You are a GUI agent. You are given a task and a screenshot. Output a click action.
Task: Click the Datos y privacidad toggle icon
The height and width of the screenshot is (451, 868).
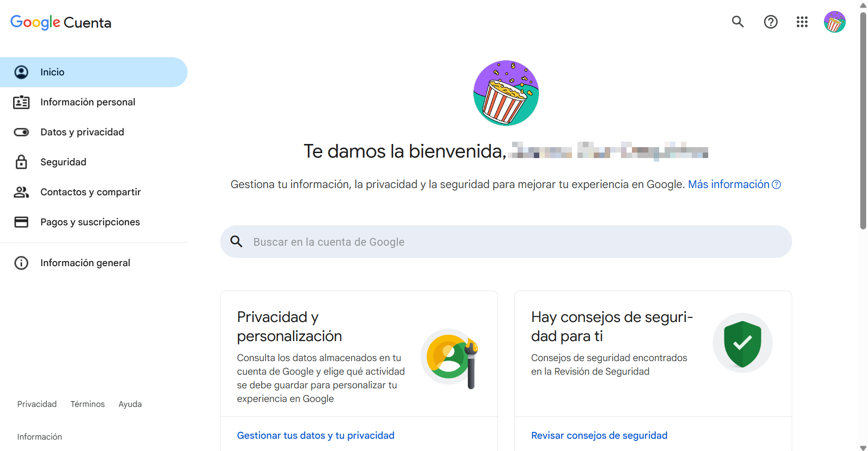coord(21,132)
